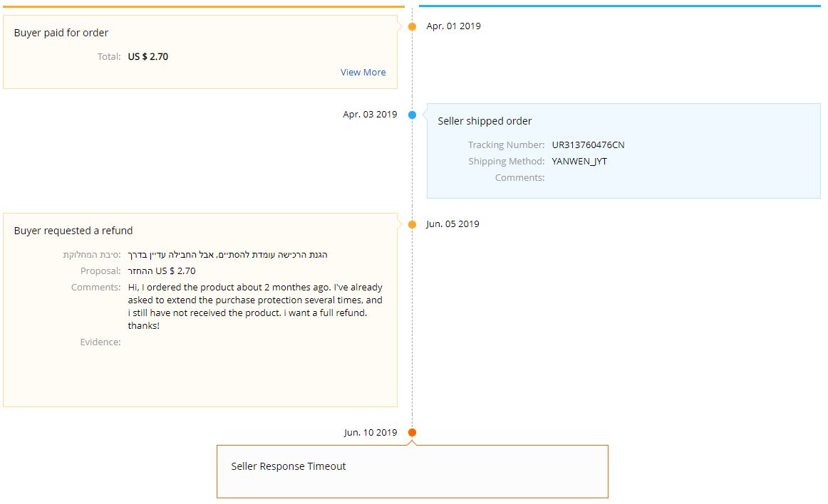The height and width of the screenshot is (504, 828).
Task: Click the Seller Response Timeout box
Action: coord(412,471)
